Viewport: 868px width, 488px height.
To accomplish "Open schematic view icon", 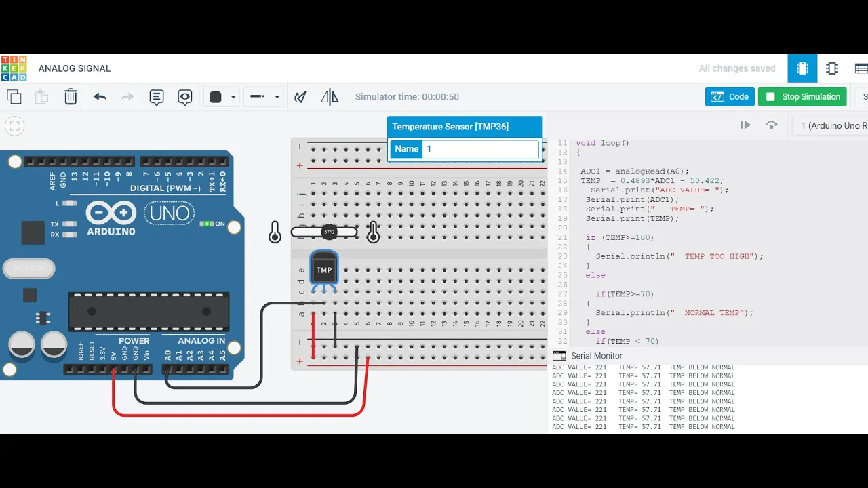I will [832, 68].
